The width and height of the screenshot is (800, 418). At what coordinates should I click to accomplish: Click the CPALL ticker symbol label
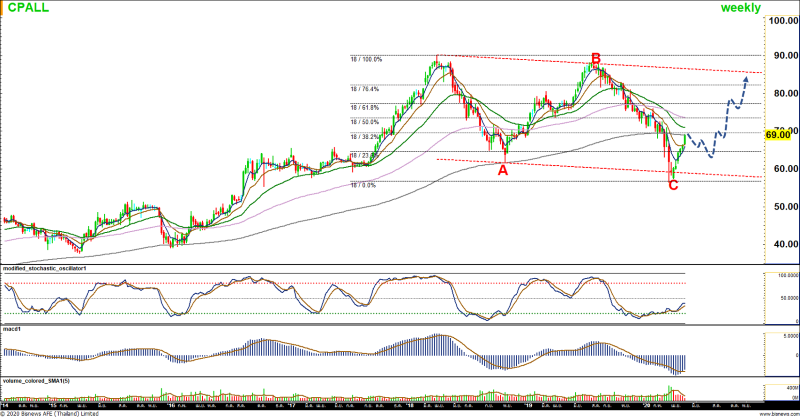(x=25, y=8)
